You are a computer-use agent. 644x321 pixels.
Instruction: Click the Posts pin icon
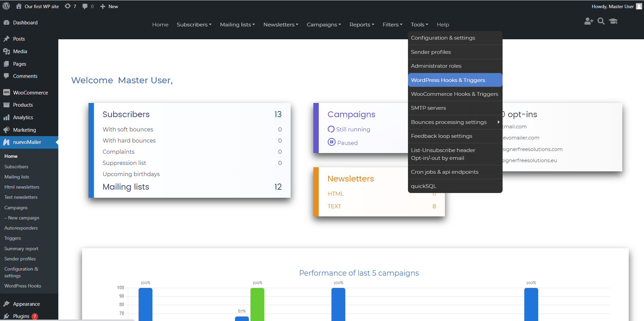(6, 39)
